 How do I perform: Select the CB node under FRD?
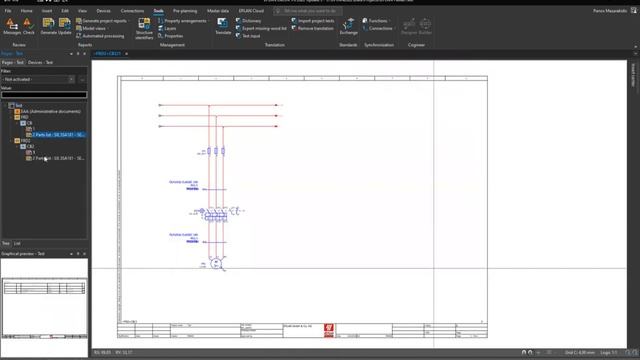click(x=27, y=123)
